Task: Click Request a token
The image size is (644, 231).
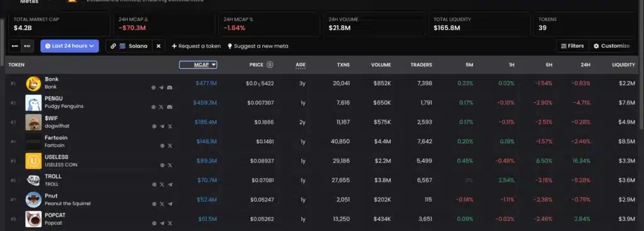Action: pyautogui.click(x=196, y=46)
